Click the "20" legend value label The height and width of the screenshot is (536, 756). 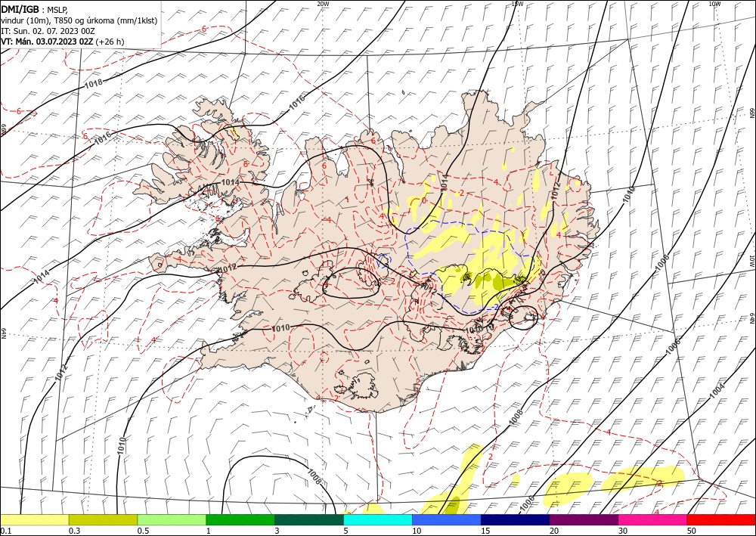coord(554,531)
